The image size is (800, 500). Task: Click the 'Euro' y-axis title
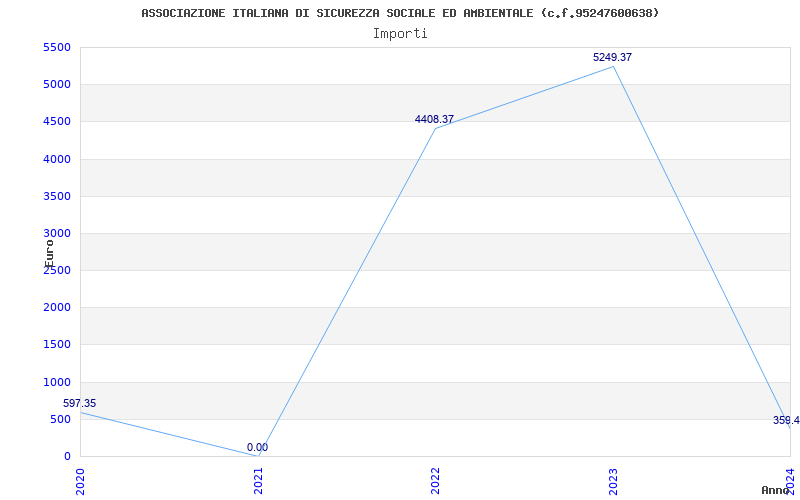(49, 253)
